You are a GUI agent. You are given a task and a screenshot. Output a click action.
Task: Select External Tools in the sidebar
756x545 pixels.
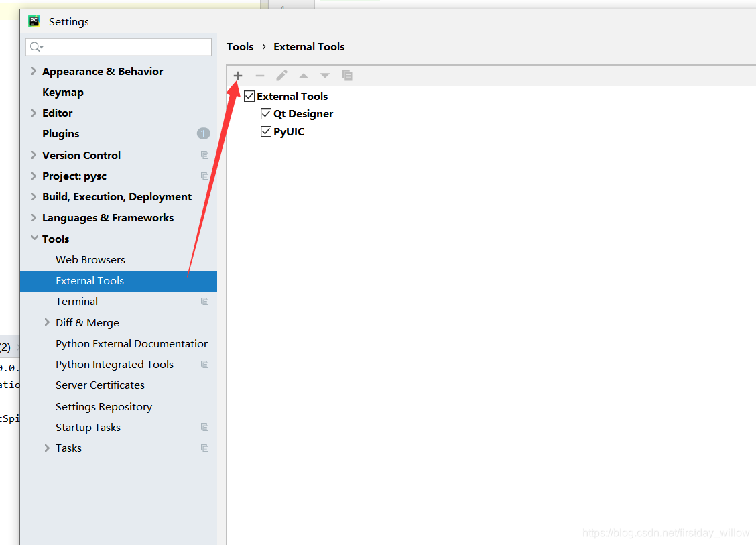pyautogui.click(x=119, y=281)
